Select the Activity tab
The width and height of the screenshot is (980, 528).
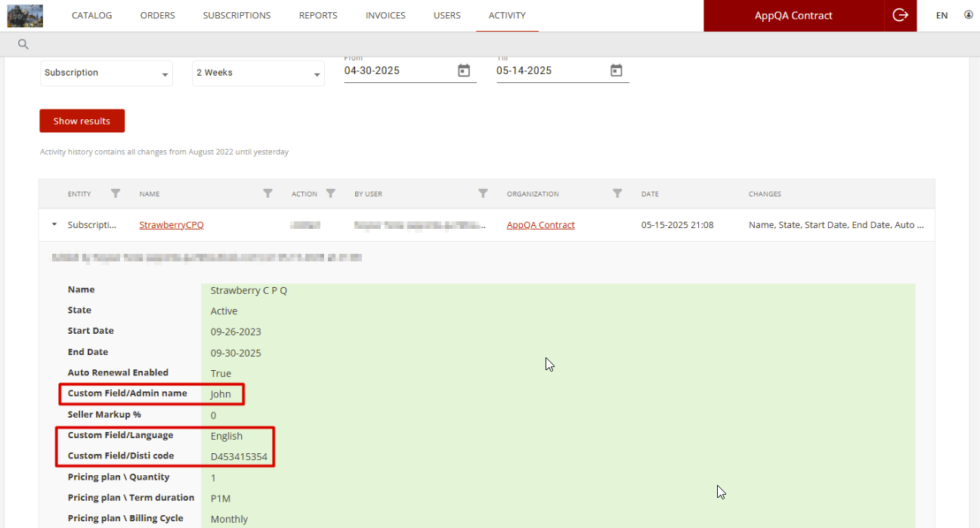[x=507, y=15]
